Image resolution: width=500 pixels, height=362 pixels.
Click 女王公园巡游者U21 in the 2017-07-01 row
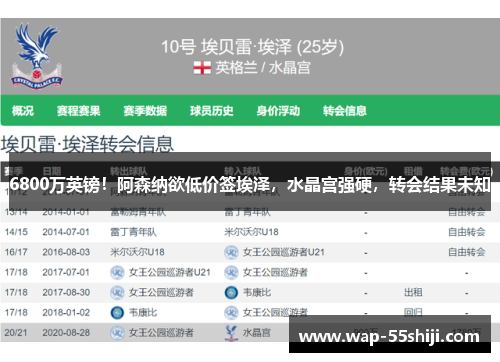[170, 272]
